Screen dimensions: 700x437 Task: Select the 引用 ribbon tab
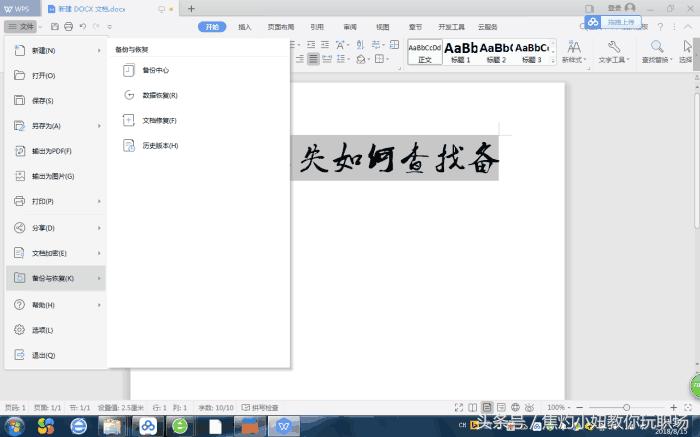[317, 27]
